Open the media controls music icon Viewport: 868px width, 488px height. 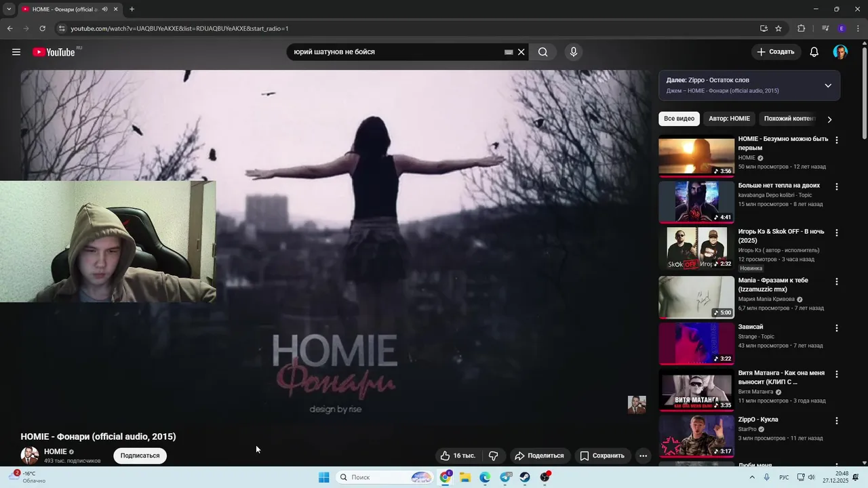tap(825, 28)
